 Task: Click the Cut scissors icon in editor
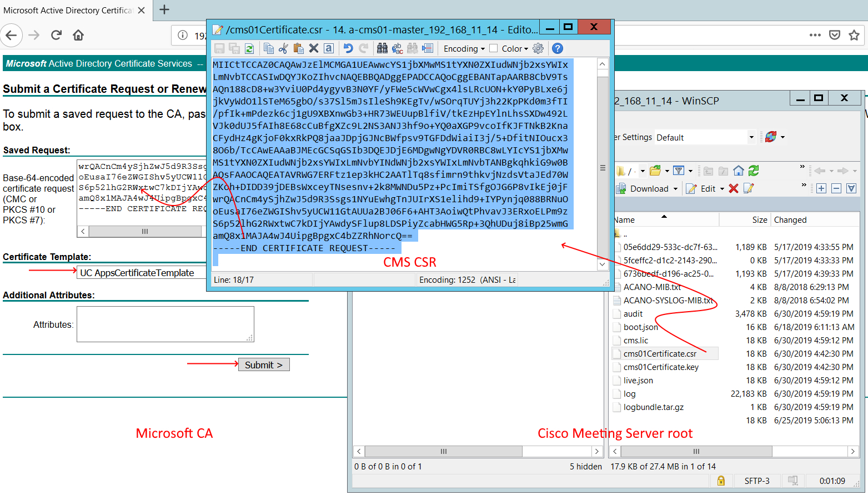click(283, 49)
